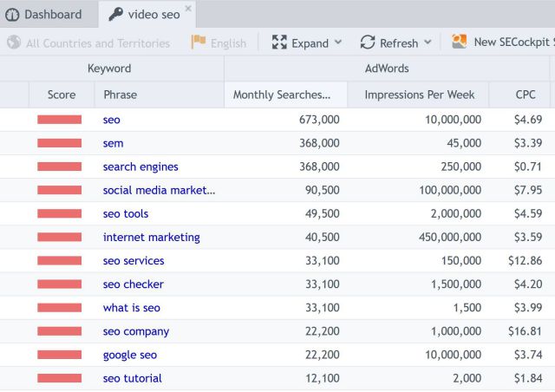Click the globe icon for countries

pos(14,42)
